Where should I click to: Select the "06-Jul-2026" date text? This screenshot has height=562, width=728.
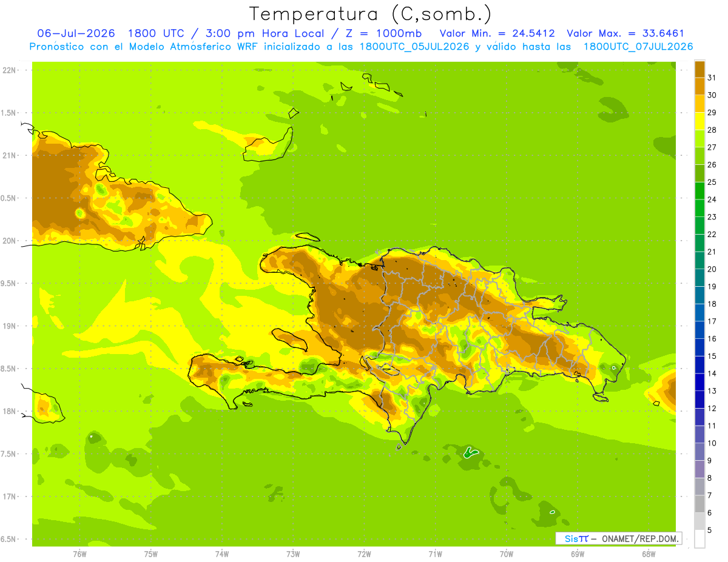click(76, 33)
